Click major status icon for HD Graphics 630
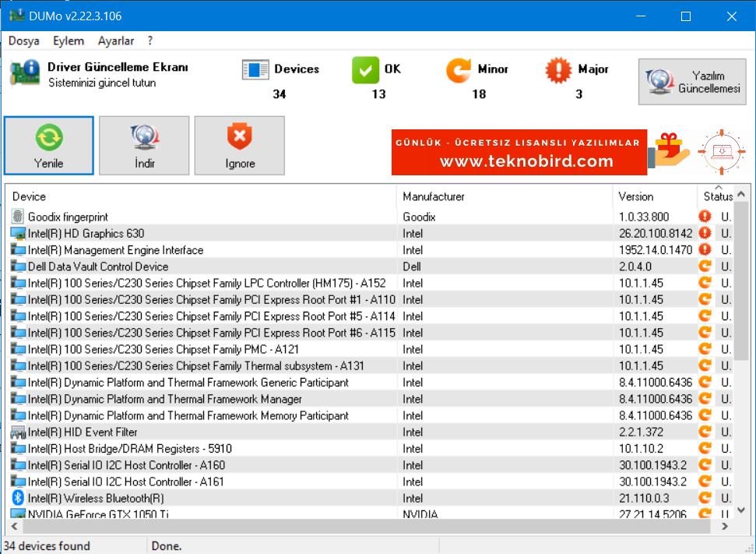The width and height of the screenshot is (756, 554). (x=705, y=233)
